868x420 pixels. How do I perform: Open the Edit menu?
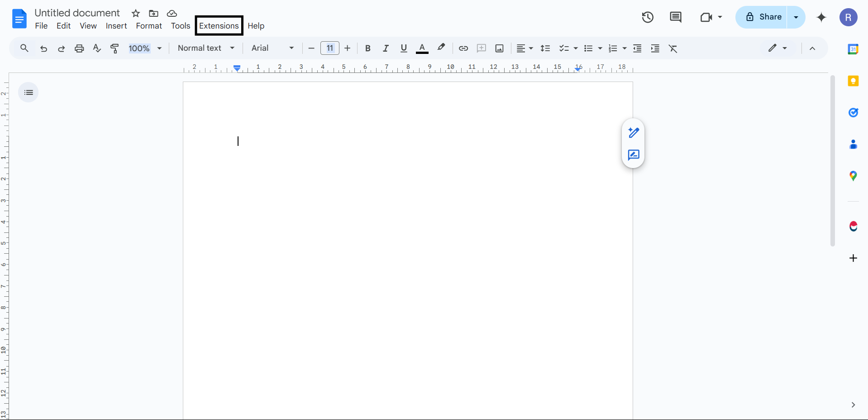coord(63,26)
